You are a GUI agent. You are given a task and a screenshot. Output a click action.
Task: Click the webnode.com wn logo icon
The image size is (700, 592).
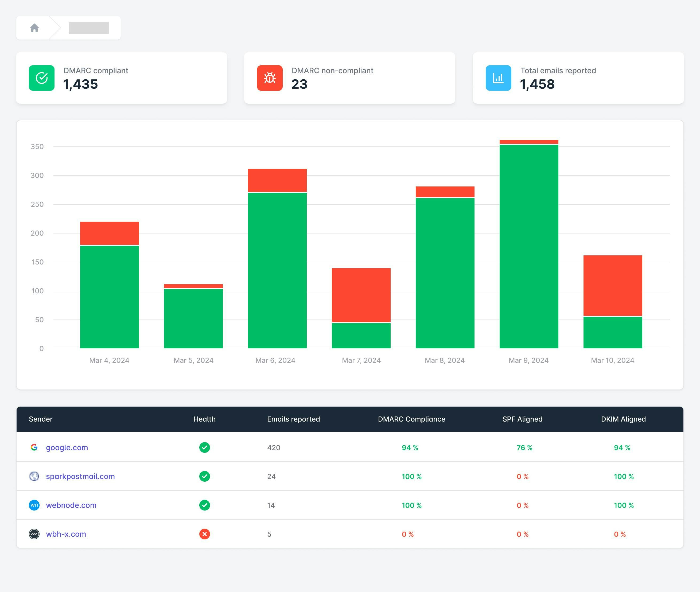[34, 505]
